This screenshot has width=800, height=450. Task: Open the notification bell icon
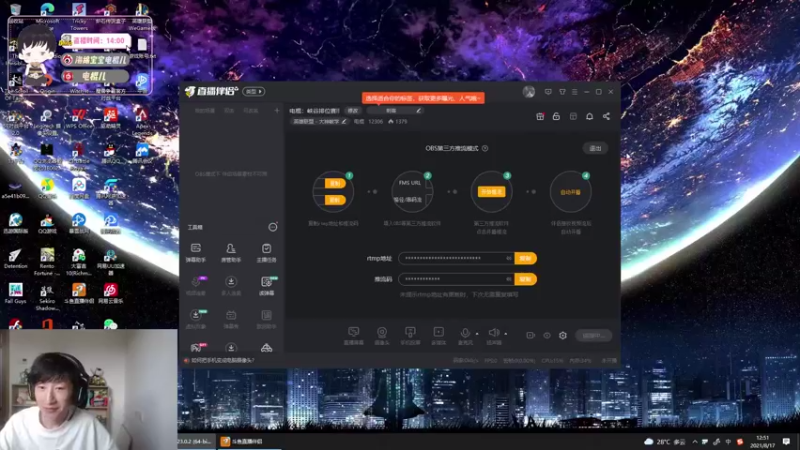tap(589, 116)
